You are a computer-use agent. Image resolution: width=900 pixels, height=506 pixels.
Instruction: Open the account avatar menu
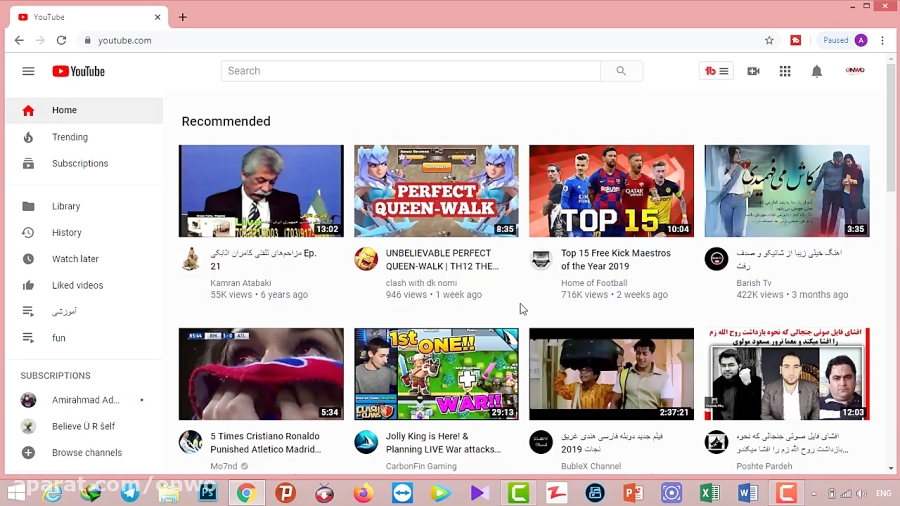click(855, 71)
